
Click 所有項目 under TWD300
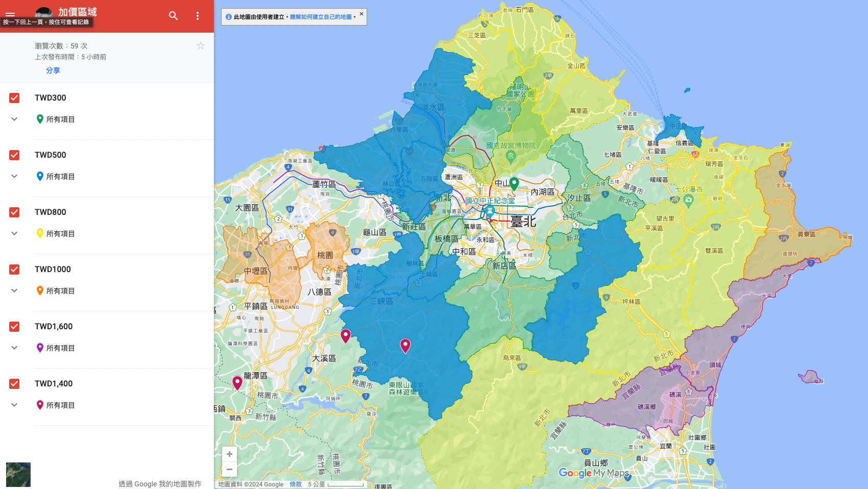pyautogui.click(x=61, y=119)
